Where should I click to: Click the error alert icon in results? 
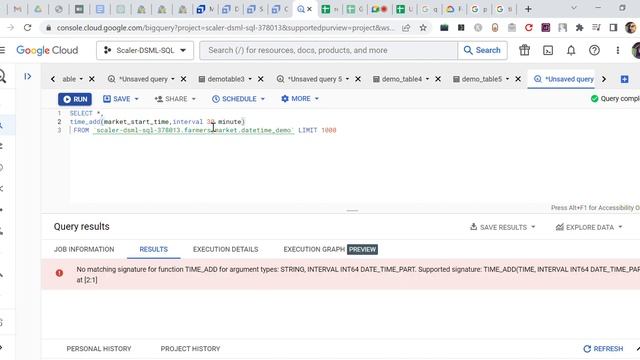(60, 273)
